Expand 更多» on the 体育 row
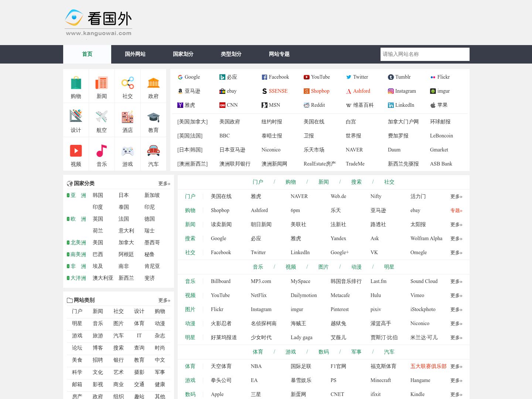 click(456, 366)
